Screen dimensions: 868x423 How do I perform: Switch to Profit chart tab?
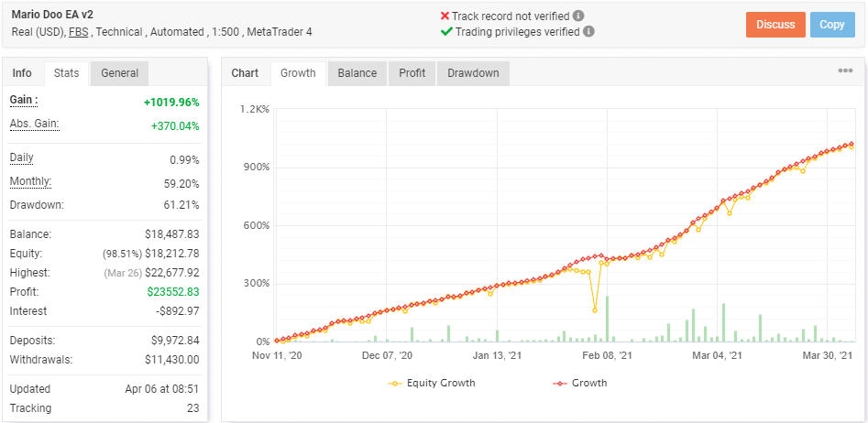coord(412,73)
